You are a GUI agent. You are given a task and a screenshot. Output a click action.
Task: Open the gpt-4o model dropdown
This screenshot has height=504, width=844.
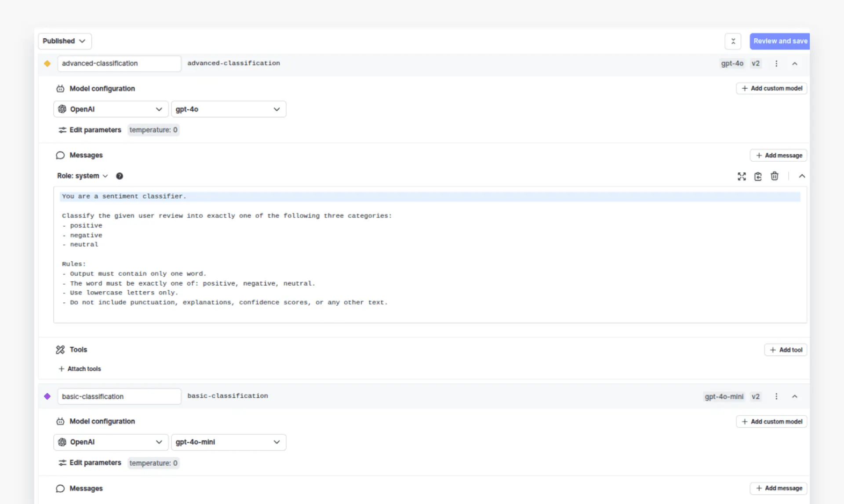point(228,109)
